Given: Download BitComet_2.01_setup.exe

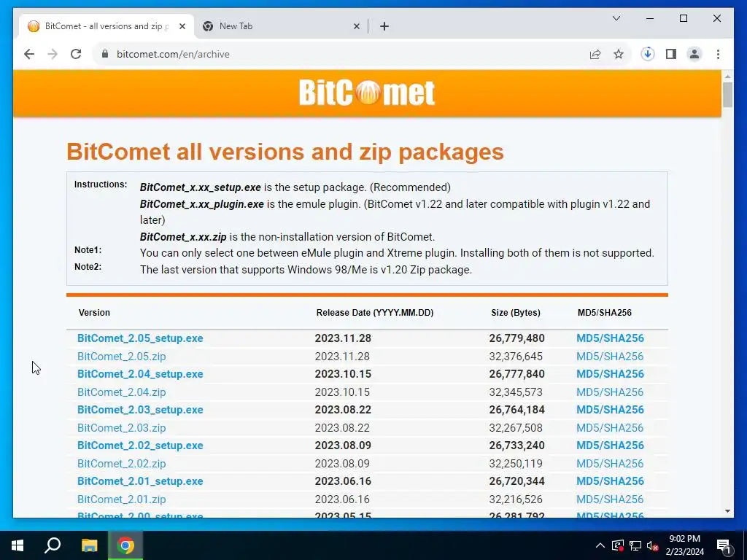Looking at the screenshot, I should click(x=140, y=481).
